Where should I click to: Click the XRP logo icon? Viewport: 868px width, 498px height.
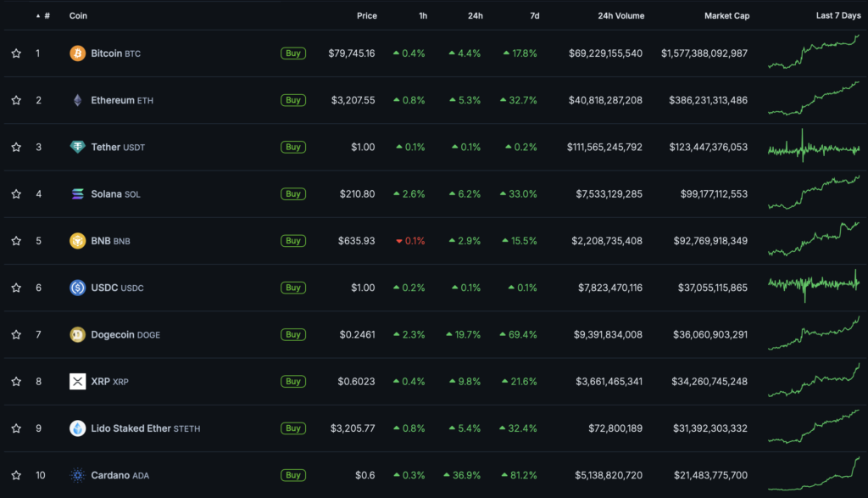point(77,382)
